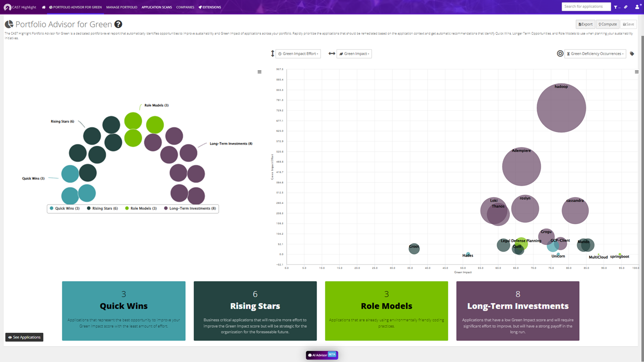Toggle Long-Term Investments legend entry

point(190,208)
